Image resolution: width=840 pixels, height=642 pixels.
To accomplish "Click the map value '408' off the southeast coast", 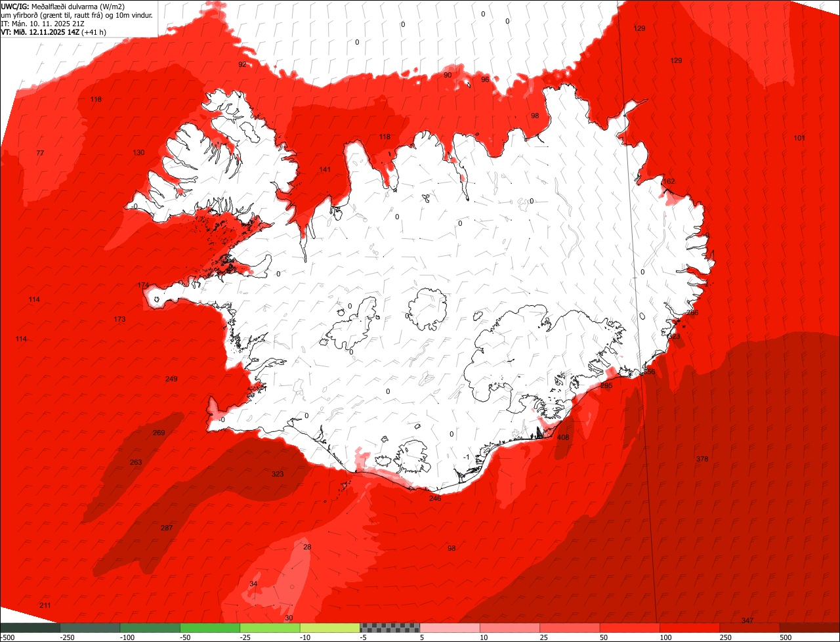I will pos(563,437).
